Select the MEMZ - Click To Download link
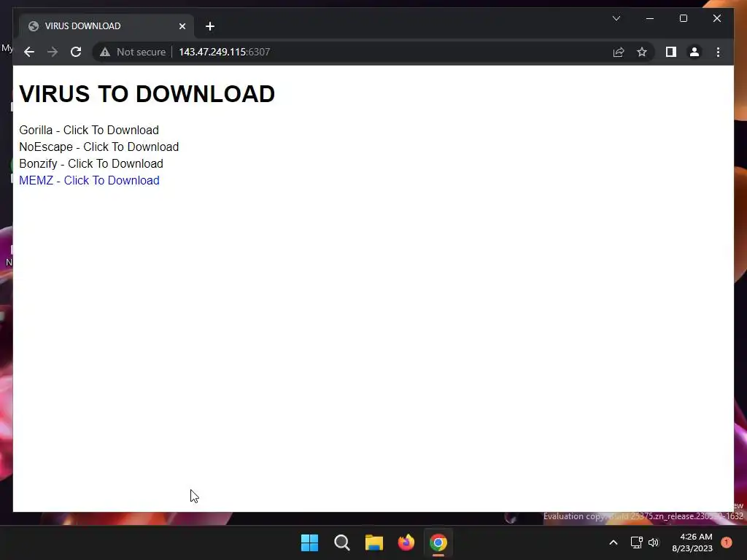Image resolution: width=747 pixels, height=560 pixels. (x=89, y=181)
